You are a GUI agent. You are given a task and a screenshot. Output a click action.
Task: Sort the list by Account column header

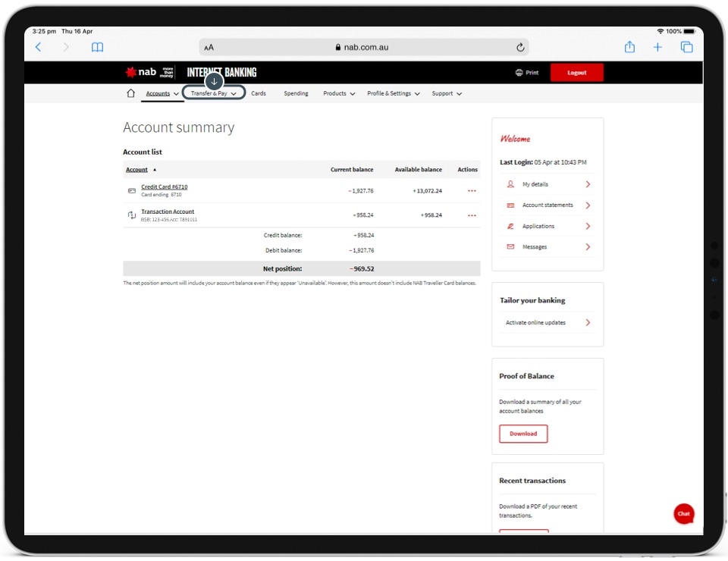click(137, 170)
